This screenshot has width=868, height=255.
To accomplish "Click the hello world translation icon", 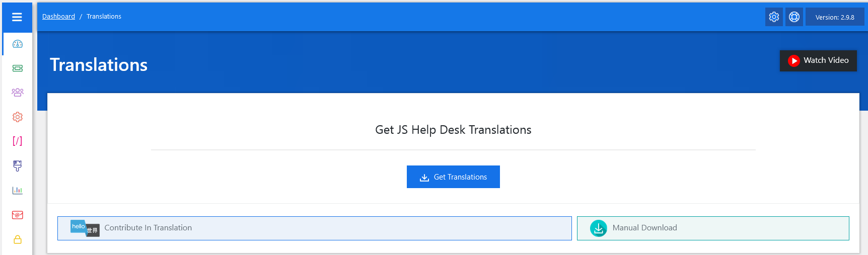I will point(85,229).
